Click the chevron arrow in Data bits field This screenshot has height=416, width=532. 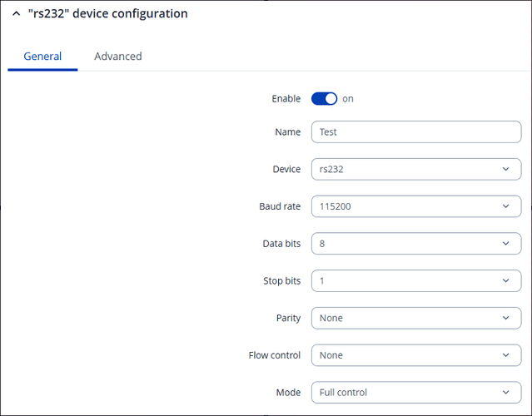[506, 244]
